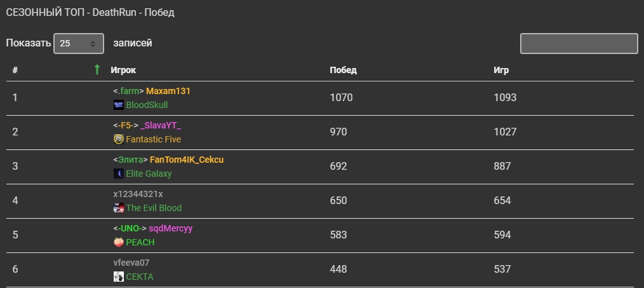Open the Fantastic Five guild link
The image size is (644, 288).
tap(153, 139)
